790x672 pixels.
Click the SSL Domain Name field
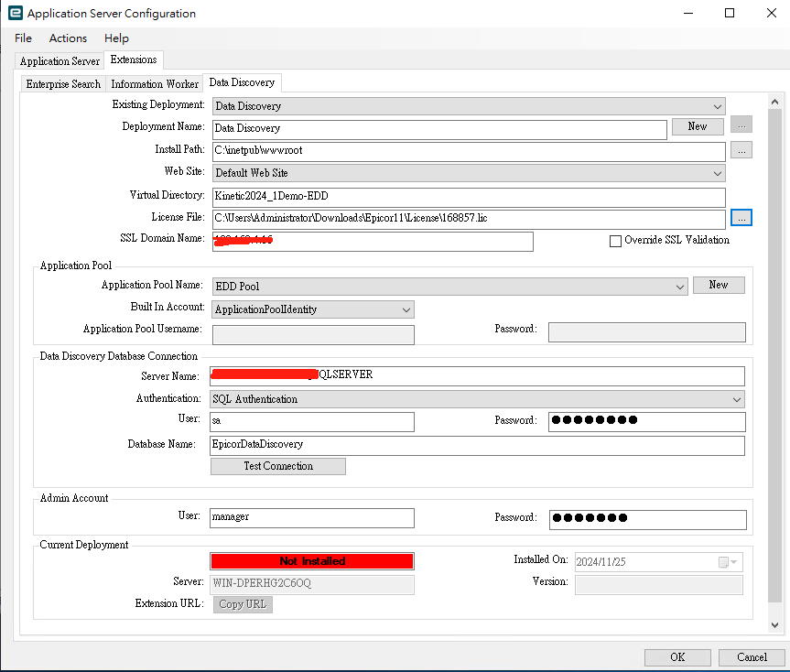coord(373,242)
